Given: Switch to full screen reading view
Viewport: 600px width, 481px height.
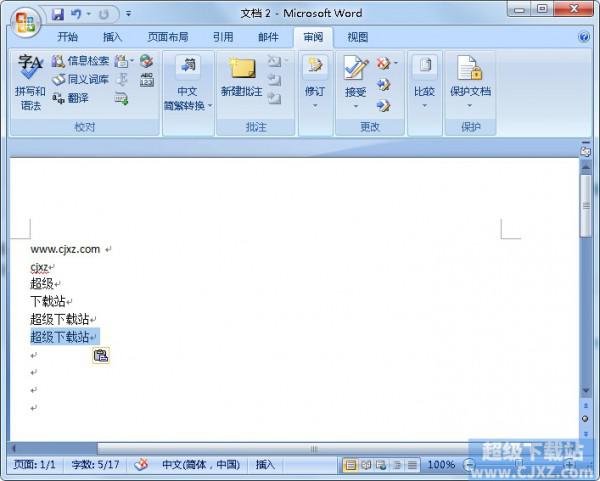Looking at the screenshot, I should tap(366, 465).
